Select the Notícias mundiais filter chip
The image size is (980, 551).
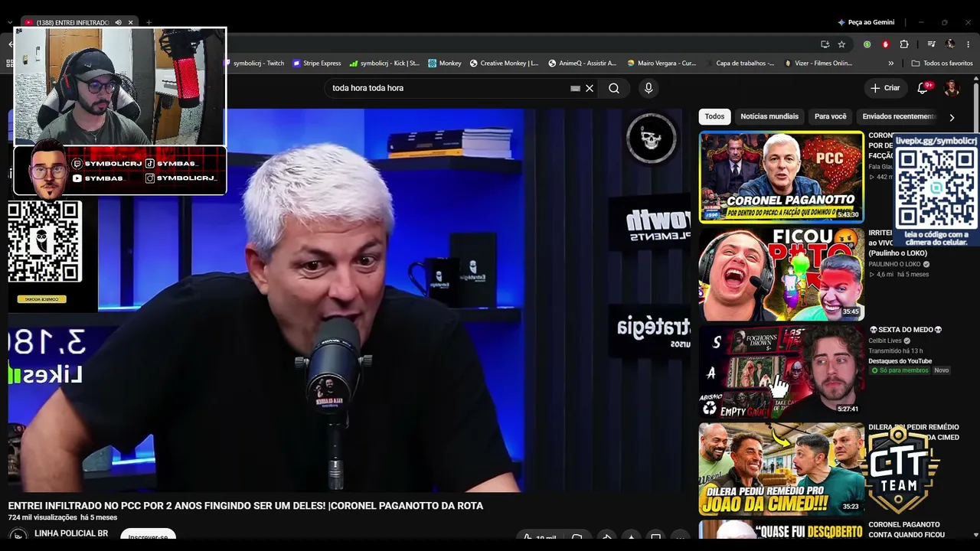(x=769, y=116)
